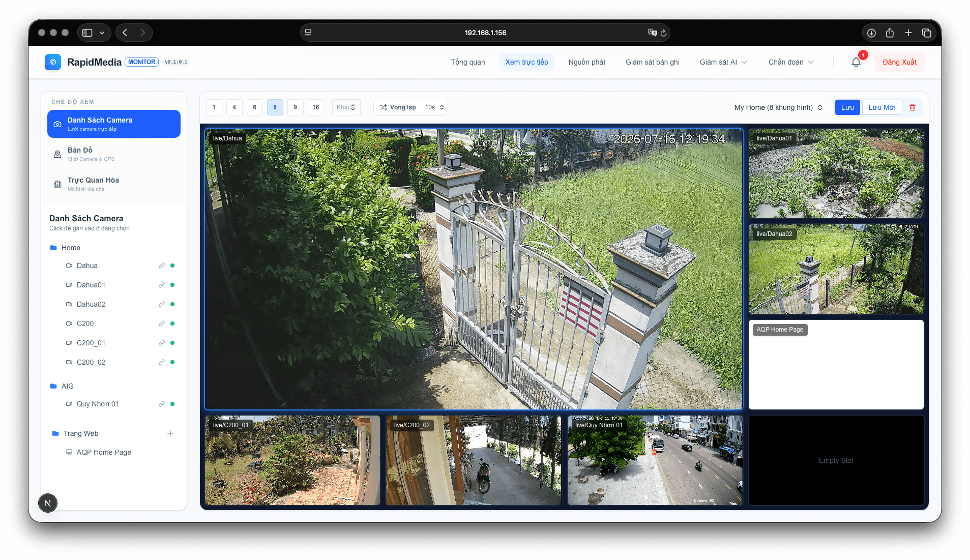The height and width of the screenshot is (560, 970).
Task: Add a web page with the plus icon
Action: pyautogui.click(x=170, y=433)
